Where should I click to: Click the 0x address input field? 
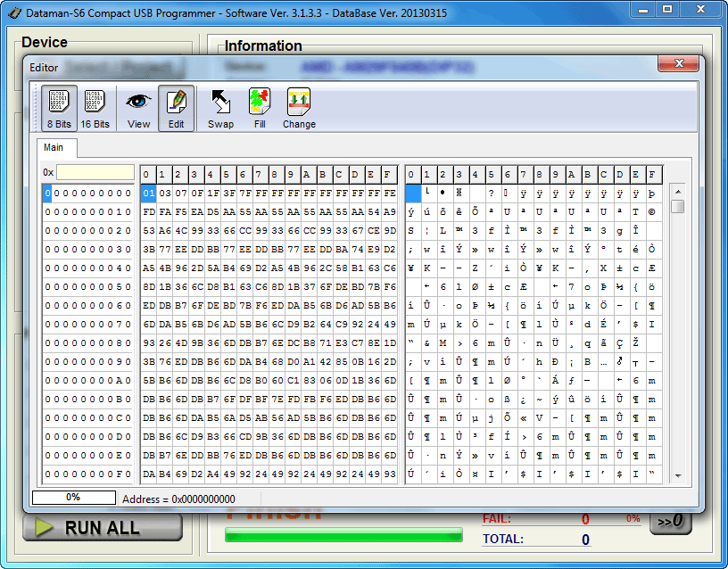(95, 172)
